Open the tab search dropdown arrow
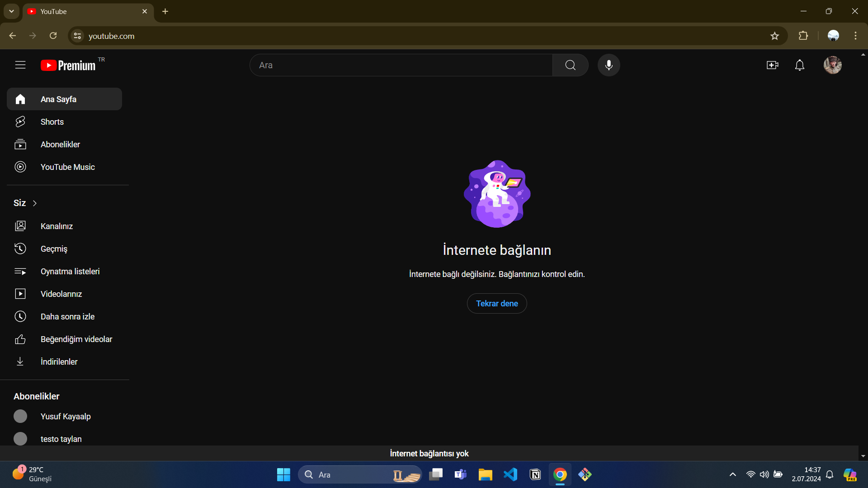The image size is (868, 488). click(11, 11)
